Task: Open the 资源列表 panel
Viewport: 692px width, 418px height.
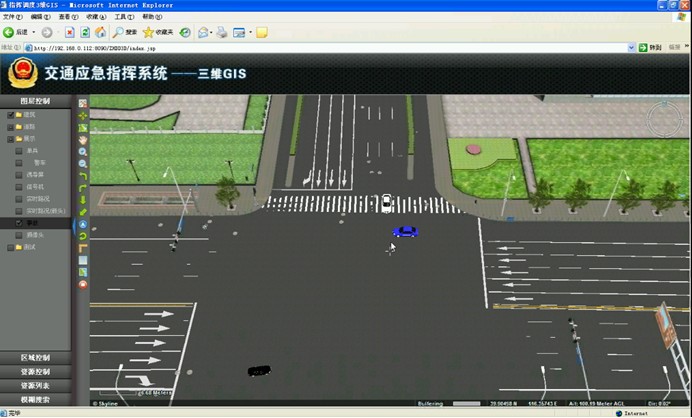Action: pos(35,386)
